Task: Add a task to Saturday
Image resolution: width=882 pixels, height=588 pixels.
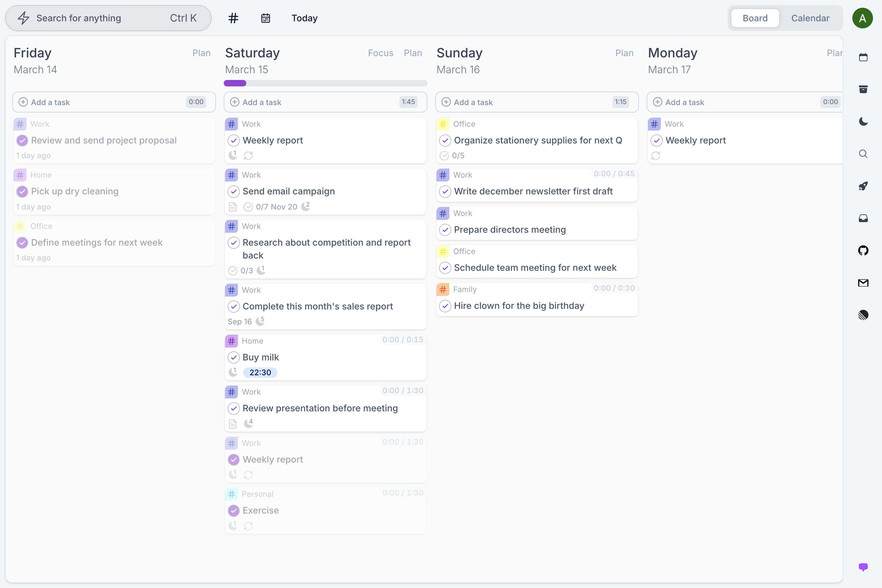Action: point(326,102)
